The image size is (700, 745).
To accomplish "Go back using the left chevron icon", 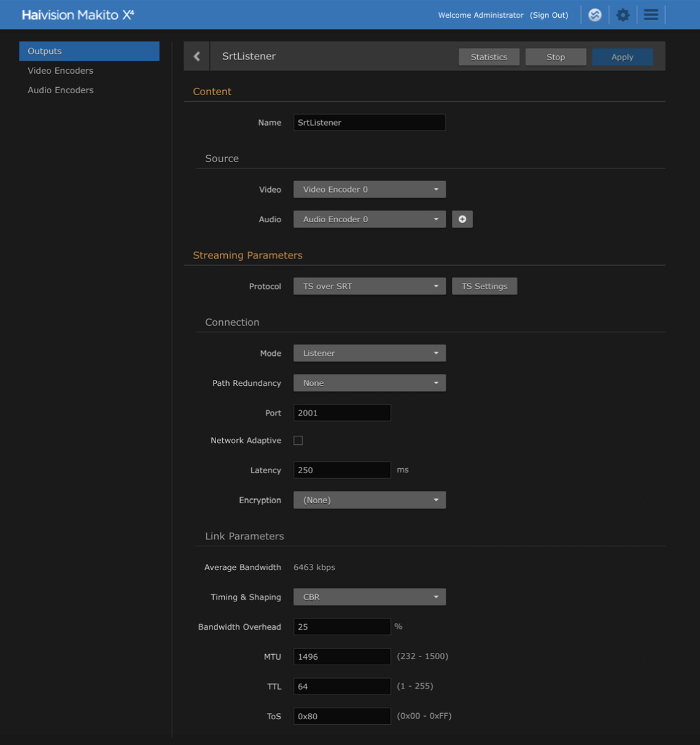I will 196,56.
